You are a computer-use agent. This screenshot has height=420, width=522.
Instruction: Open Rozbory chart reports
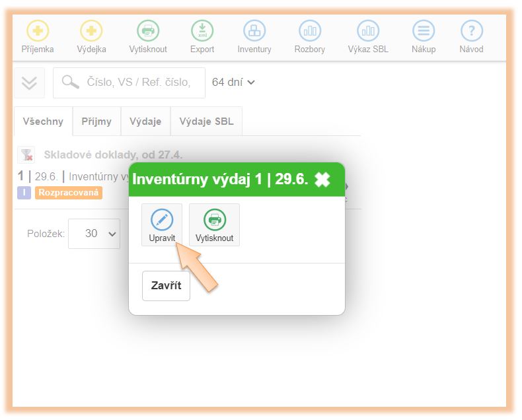tap(309, 31)
